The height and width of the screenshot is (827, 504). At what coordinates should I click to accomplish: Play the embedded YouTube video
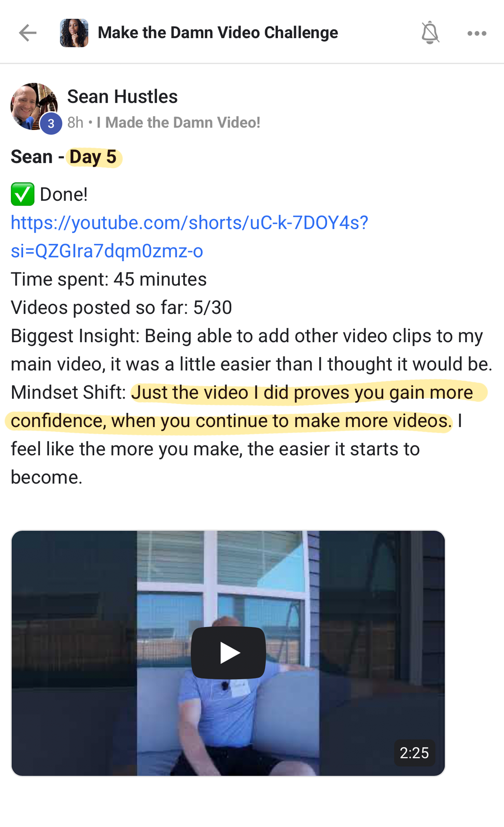228,652
